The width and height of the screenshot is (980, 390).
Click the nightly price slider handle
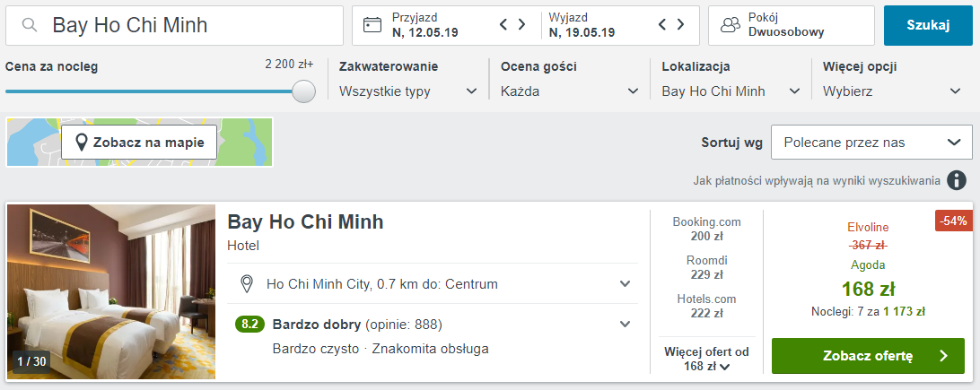click(x=304, y=91)
